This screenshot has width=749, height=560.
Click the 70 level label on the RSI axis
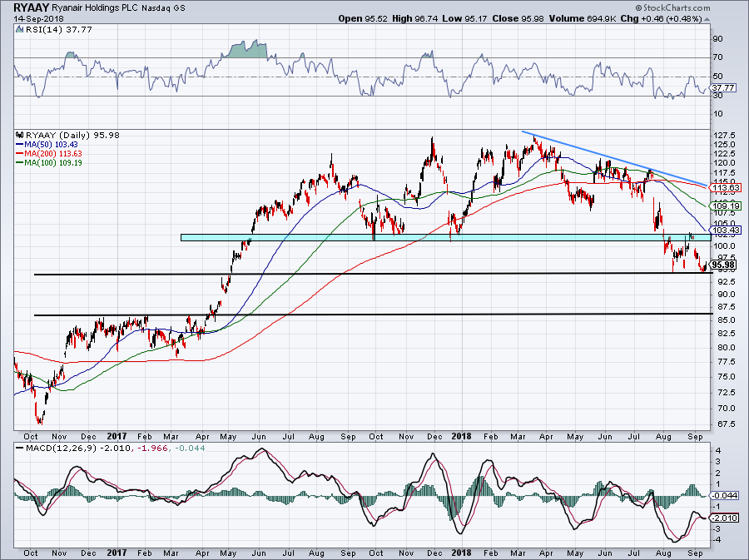718,57
